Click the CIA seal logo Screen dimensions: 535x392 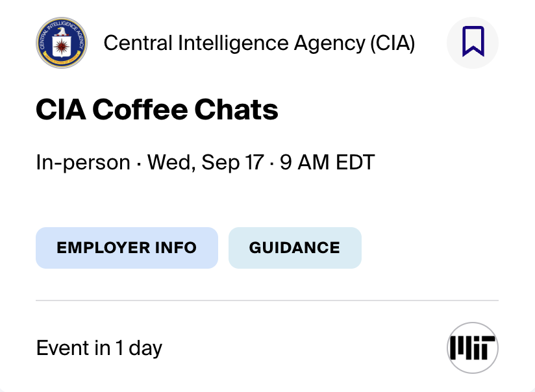click(62, 43)
